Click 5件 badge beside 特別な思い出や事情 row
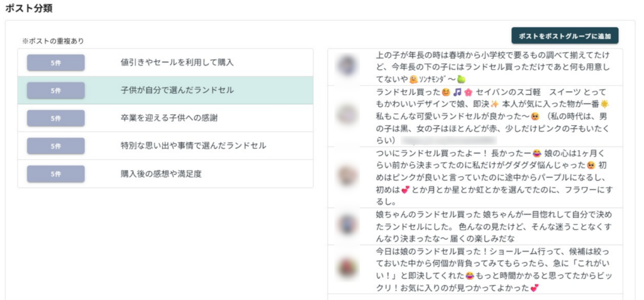Viewport: 644px width, 300px height. [55, 145]
